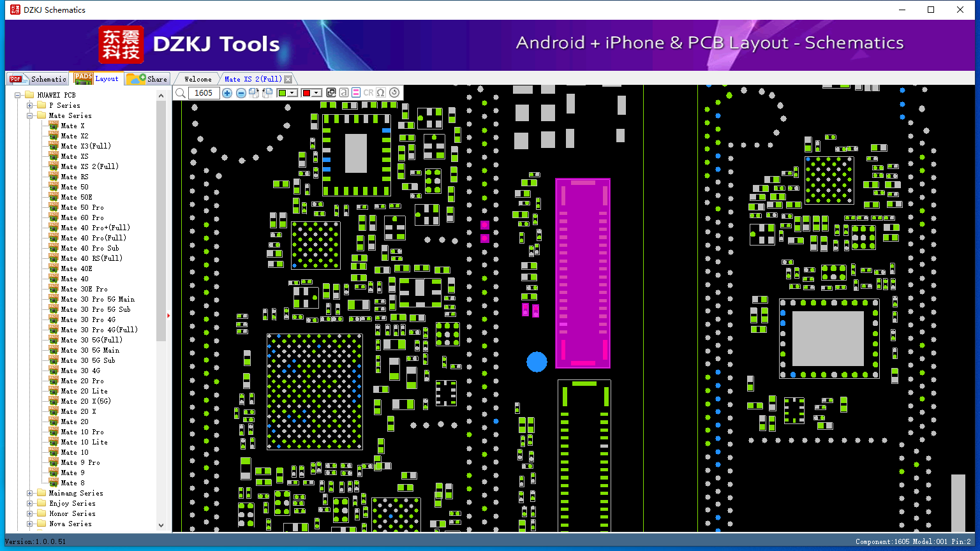Viewport: 980px width, 551px height.
Task: Pick the red highlight color swatch
Action: click(x=306, y=93)
